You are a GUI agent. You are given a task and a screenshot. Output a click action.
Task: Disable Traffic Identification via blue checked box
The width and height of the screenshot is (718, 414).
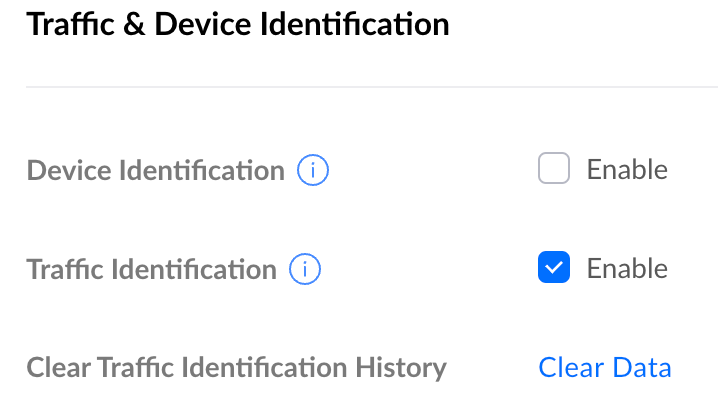554,268
